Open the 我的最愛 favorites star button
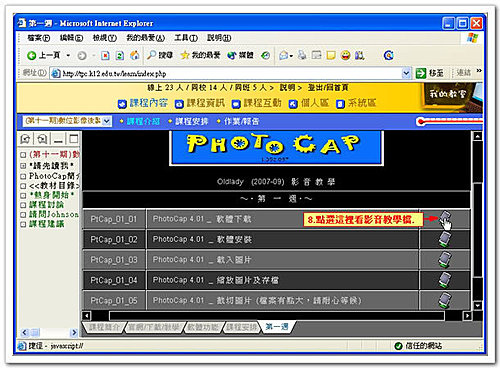The image size is (500, 368). point(200,55)
